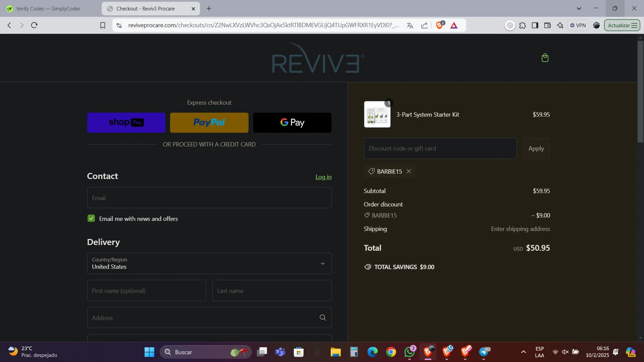Viewport: 644px width, 362px height.
Task: Uncheck Email me with news and offers
Action: pos(91,218)
